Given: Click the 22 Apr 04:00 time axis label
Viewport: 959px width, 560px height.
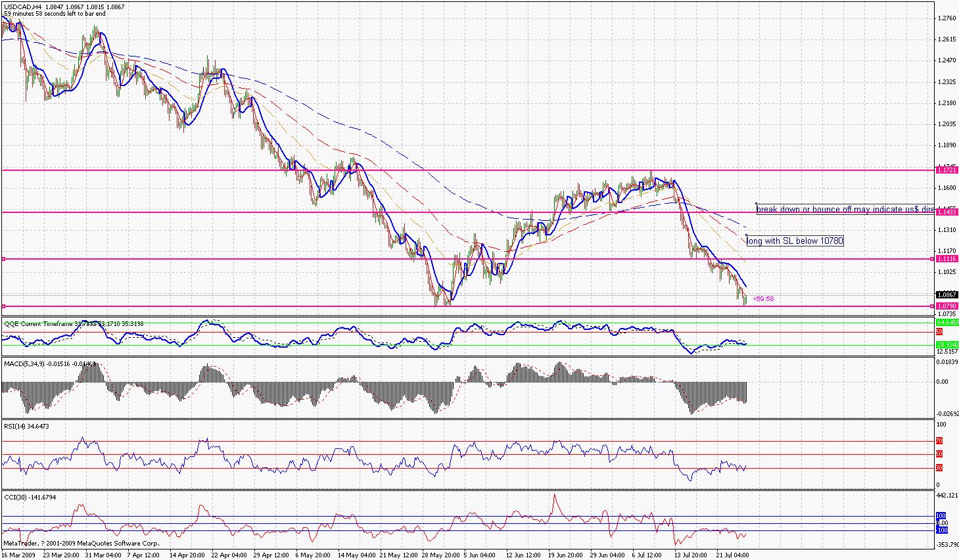Looking at the screenshot, I should click(x=229, y=555).
